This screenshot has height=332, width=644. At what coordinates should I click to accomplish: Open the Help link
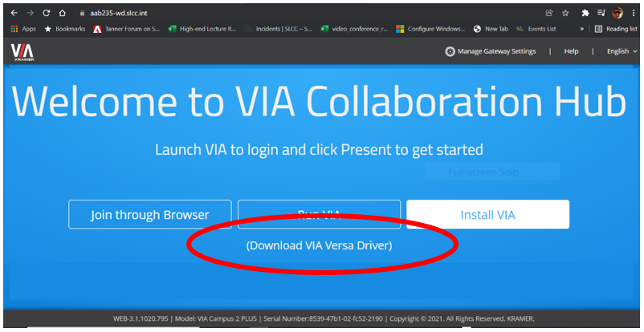click(571, 51)
